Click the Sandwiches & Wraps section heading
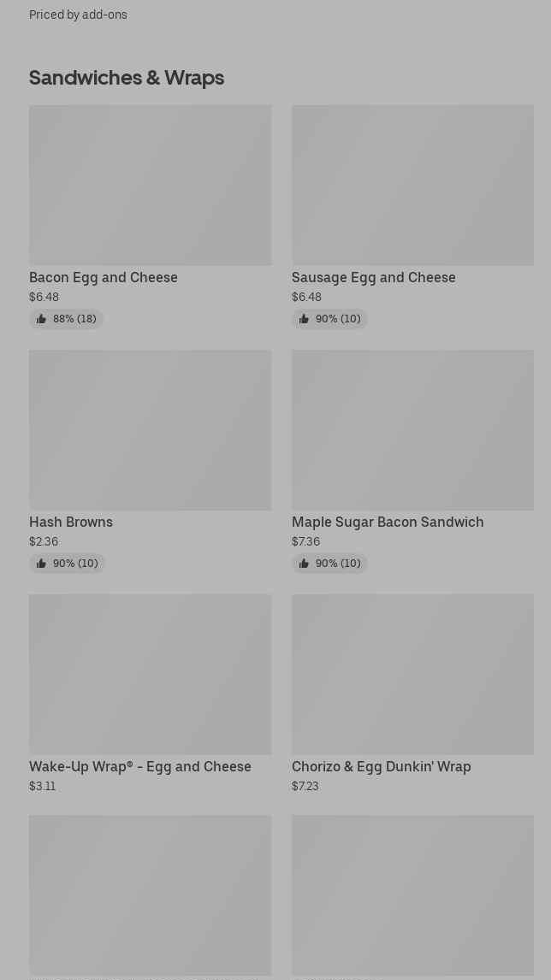The height and width of the screenshot is (980, 551). pyautogui.click(x=127, y=77)
